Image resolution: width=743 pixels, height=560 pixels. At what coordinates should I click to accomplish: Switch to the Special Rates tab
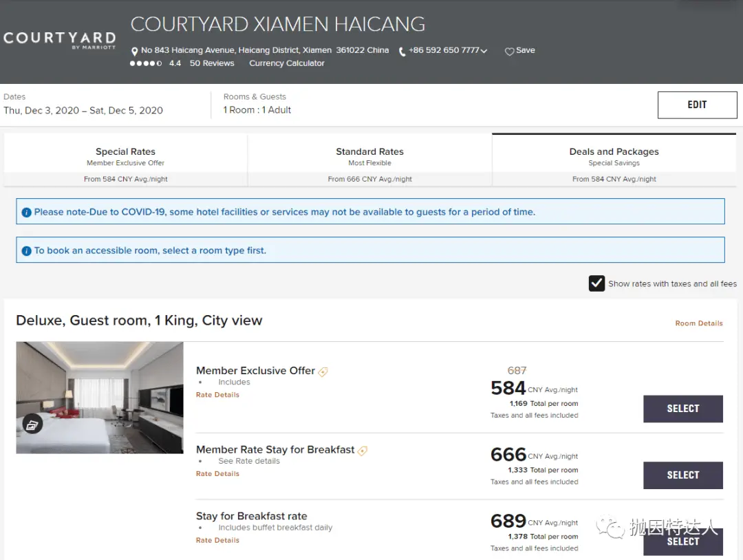126,158
